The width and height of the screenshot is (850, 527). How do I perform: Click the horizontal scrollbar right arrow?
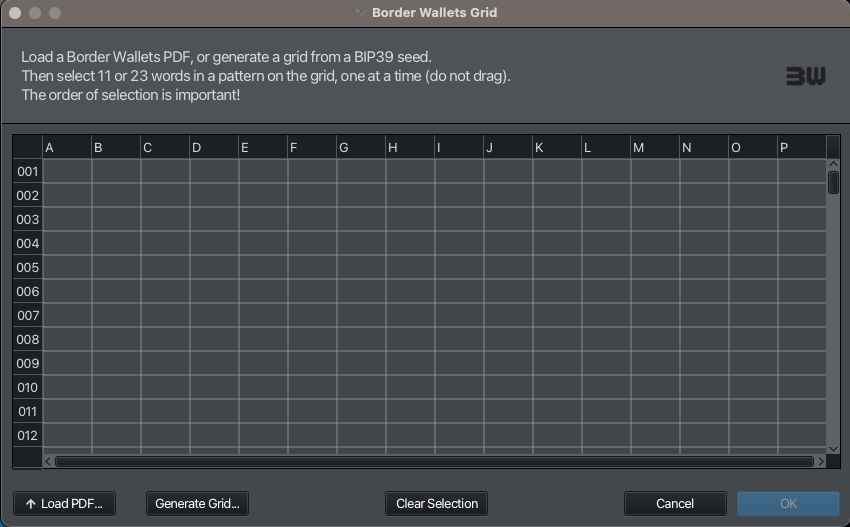pos(821,461)
